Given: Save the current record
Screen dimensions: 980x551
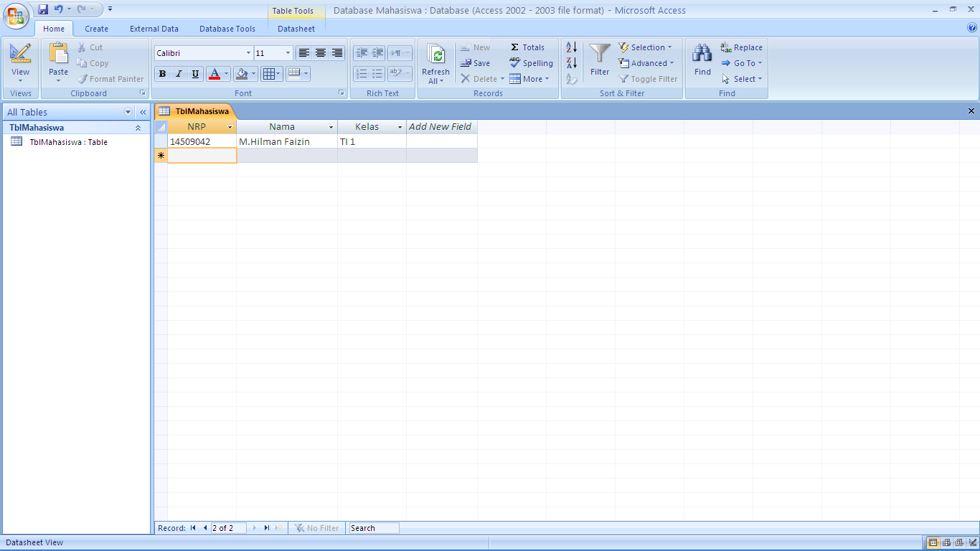Looking at the screenshot, I should point(476,63).
